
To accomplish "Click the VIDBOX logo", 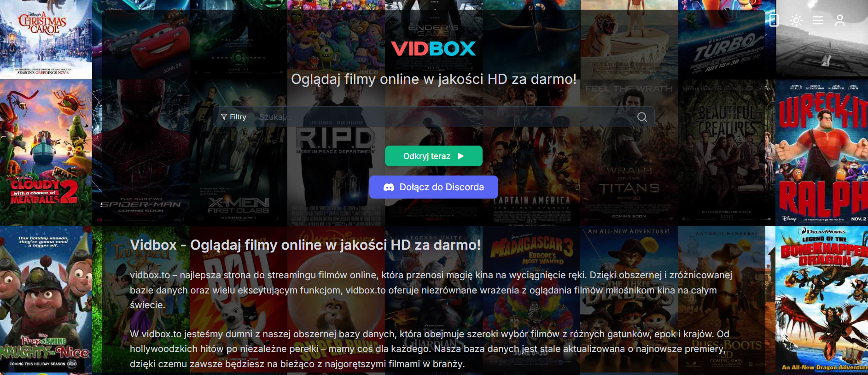I will [433, 48].
